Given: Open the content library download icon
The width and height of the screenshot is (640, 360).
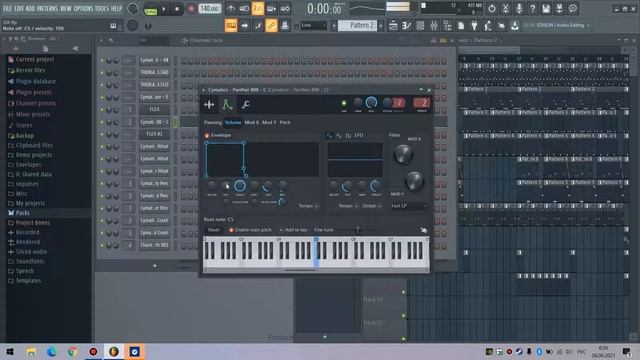Looking at the screenshot, I should pyautogui.click(x=515, y=26).
